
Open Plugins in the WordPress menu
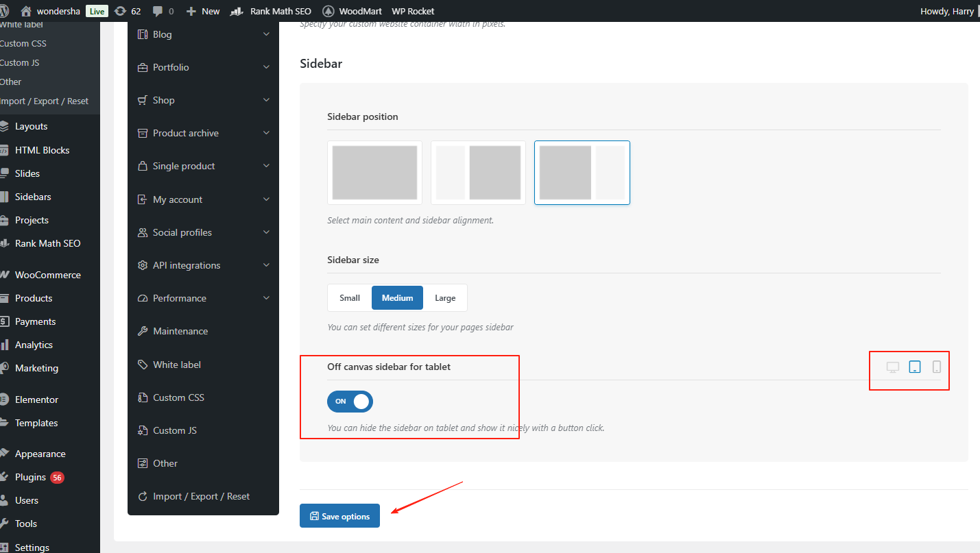point(30,477)
